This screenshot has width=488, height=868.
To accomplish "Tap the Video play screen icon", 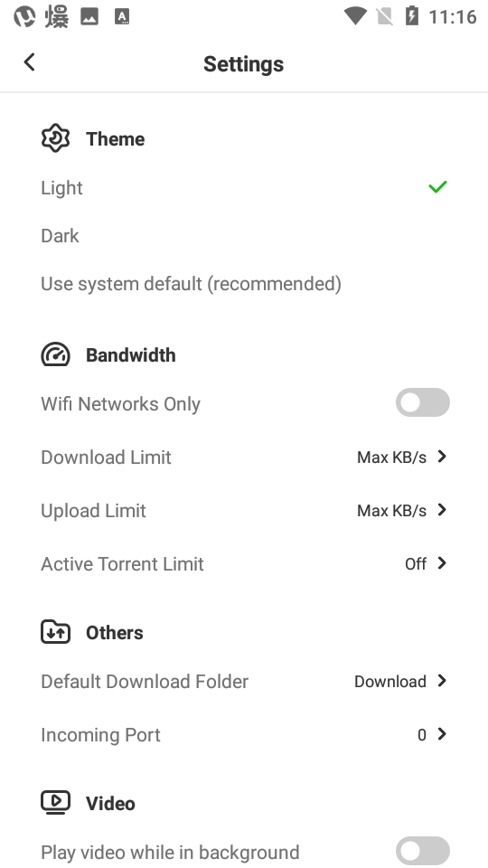I will coord(55,803).
